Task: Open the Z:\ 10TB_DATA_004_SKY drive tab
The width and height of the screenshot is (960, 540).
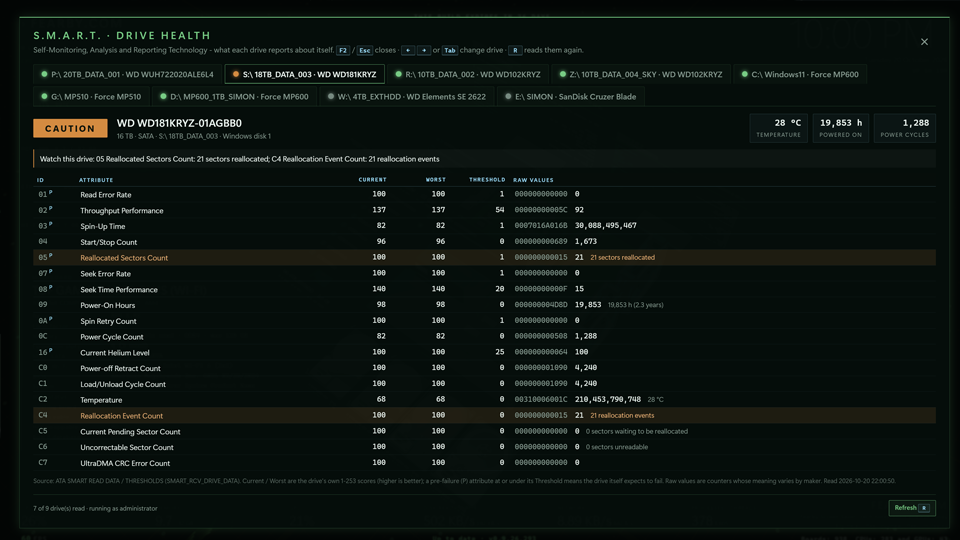Action: (x=640, y=74)
